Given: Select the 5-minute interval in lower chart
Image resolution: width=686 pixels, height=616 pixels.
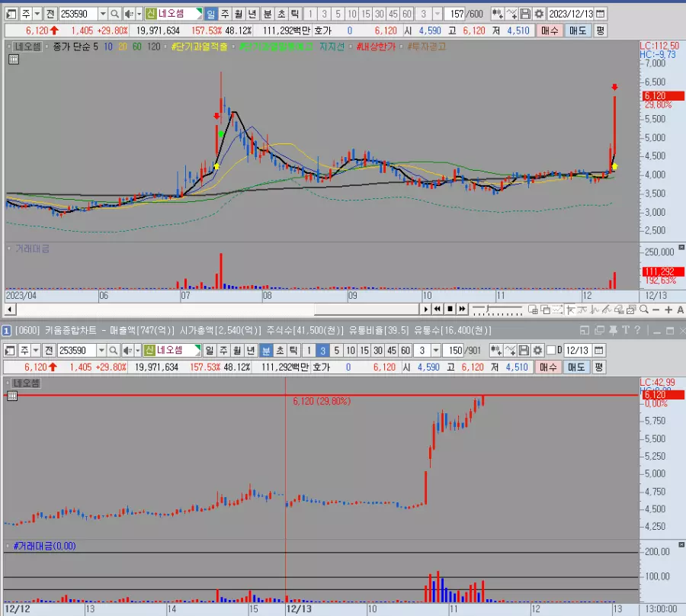Looking at the screenshot, I should 336,351.
